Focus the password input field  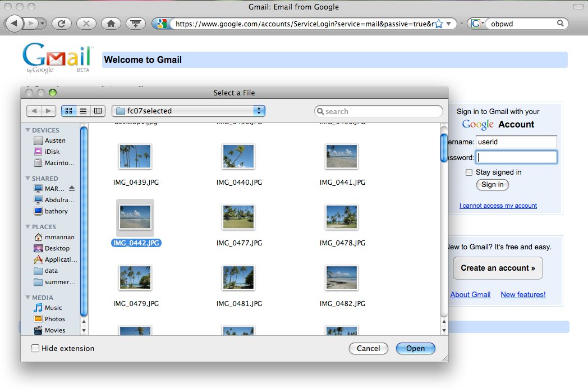[x=516, y=157]
